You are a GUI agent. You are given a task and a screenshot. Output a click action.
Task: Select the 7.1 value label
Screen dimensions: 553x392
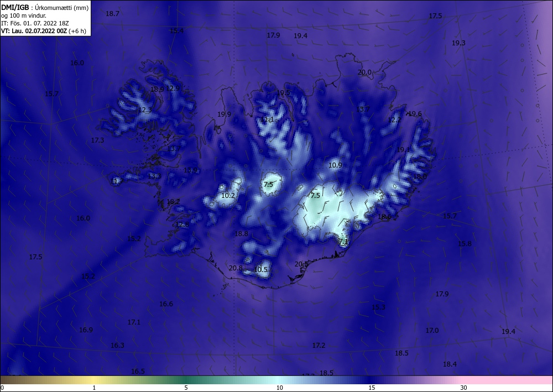343,242
